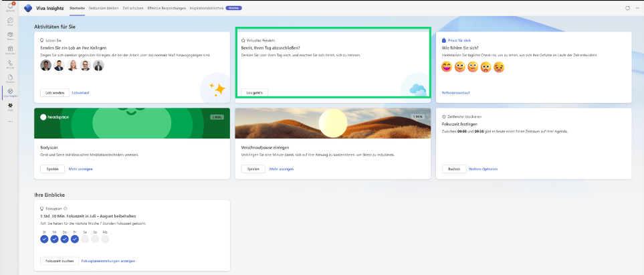Open the Kalender app in sidebar

pos(10,51)
